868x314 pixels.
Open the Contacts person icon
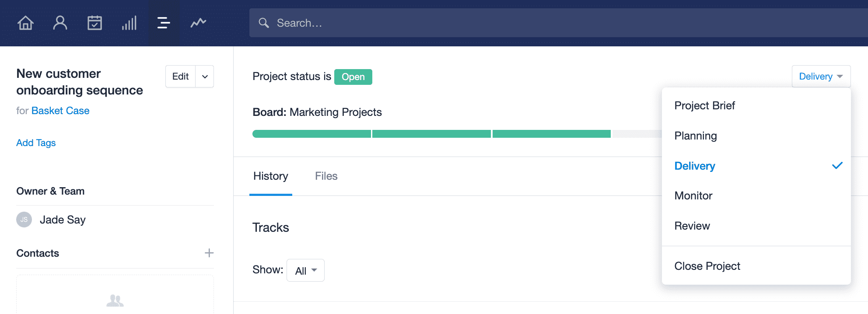click(x=60, y=23)
